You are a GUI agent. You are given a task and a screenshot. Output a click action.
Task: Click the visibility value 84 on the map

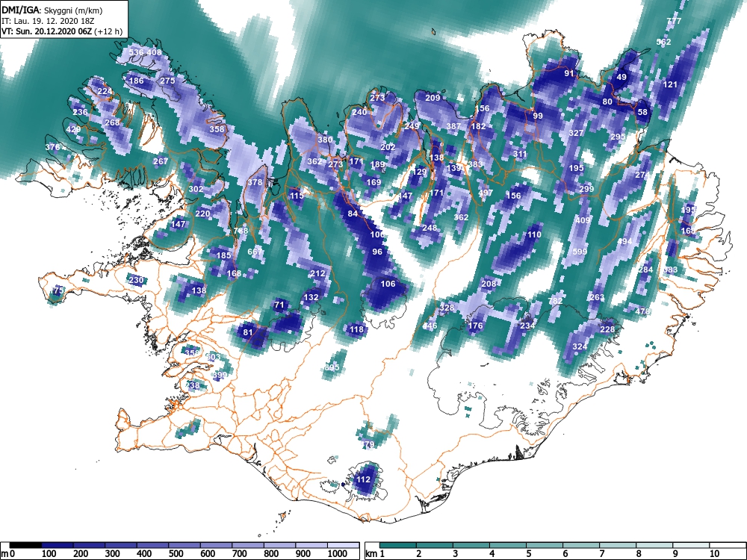[353, 214]
